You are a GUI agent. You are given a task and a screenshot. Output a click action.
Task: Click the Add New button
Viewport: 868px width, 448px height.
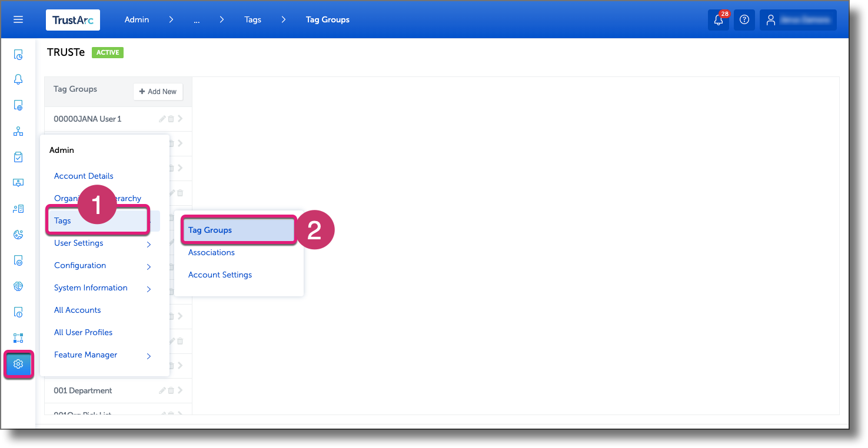(158, 92)
